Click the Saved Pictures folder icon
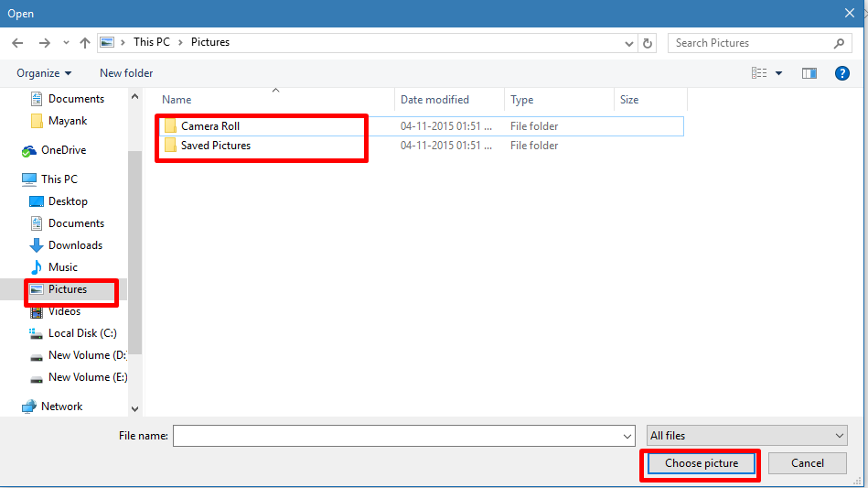868x488 pixels. 170,146
